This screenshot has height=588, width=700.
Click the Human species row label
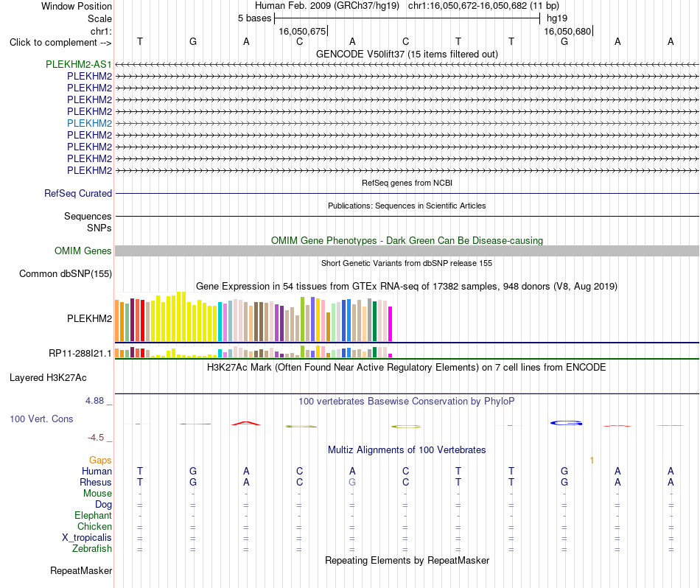(x=97, y=471)
